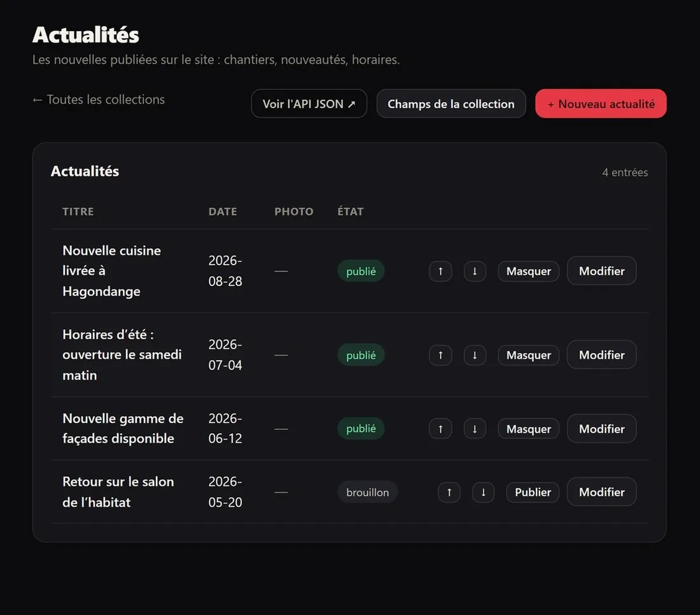Move down the Horaires d'été entry
The image size is (700, 615).
tap(475, 356)
